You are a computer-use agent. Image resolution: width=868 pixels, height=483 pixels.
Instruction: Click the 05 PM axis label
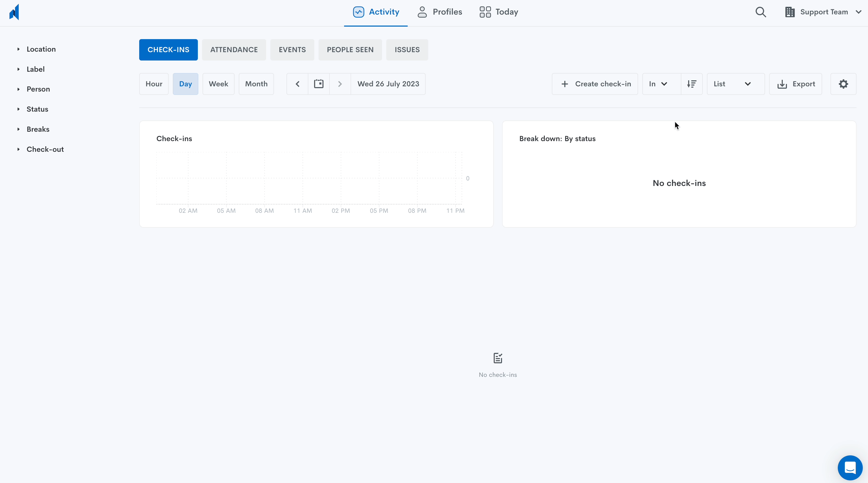click(x=379, y=211)
